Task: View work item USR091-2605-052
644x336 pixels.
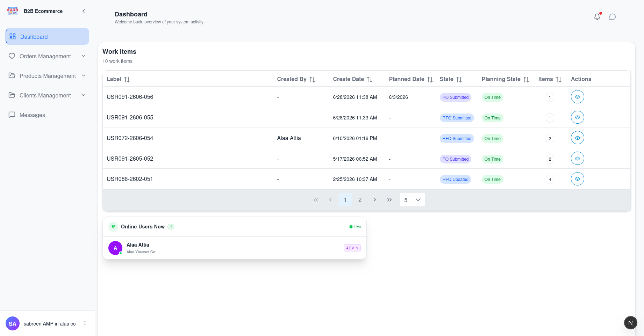Action: point(578,159)
